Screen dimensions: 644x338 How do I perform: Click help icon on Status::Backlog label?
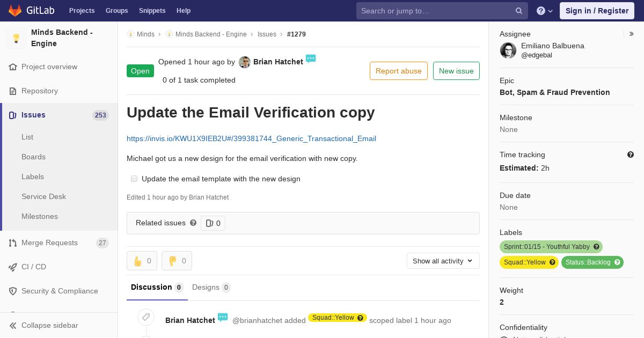617,262
